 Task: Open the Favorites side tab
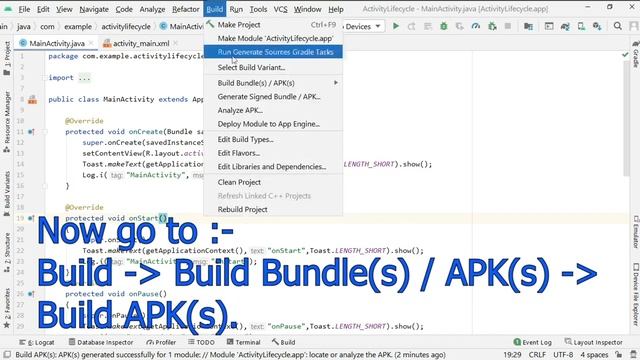7,308
